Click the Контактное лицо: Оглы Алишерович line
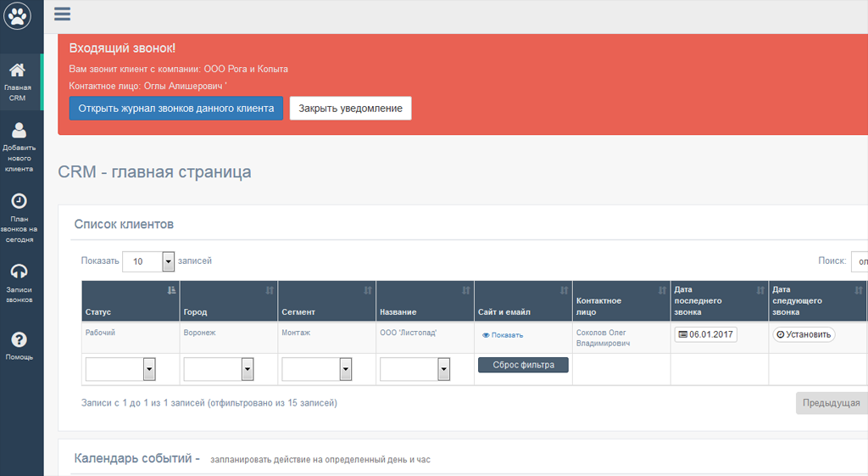The width and height of the screenshot is (868, 476). coord(146,87)
